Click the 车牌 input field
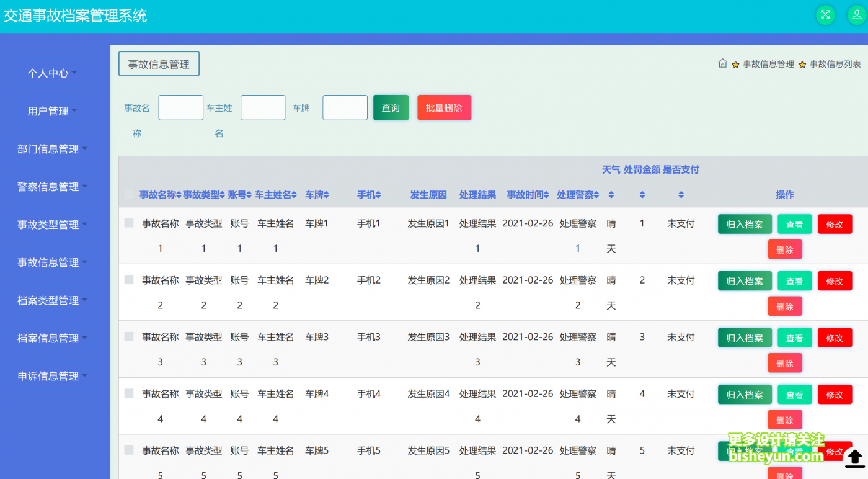Screen dimensions: 868x479 (345, 107)
